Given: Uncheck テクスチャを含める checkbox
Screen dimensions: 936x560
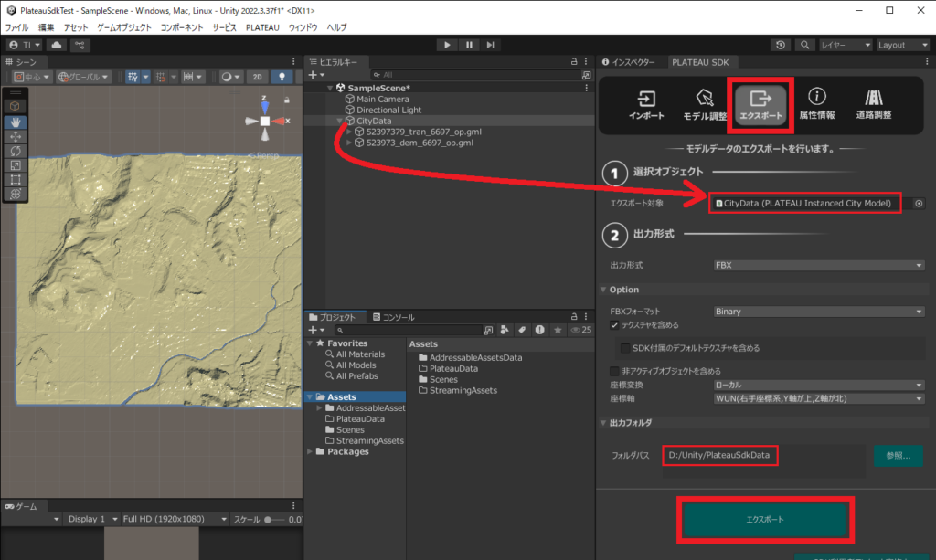Looking at the screenshot, I should click(614, 325).
